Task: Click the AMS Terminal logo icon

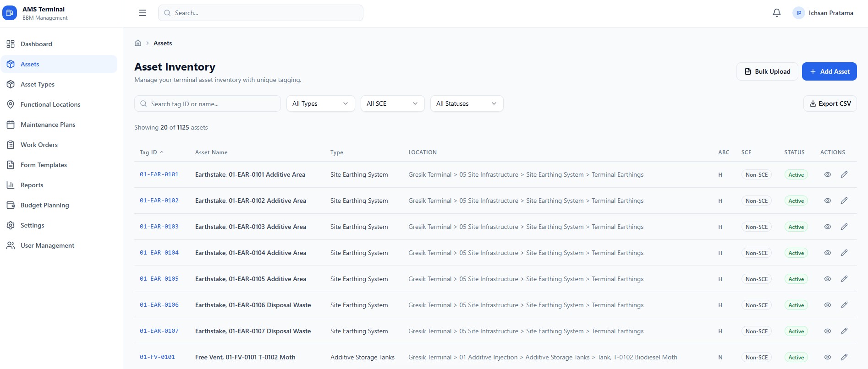Action: pos(10,13)
